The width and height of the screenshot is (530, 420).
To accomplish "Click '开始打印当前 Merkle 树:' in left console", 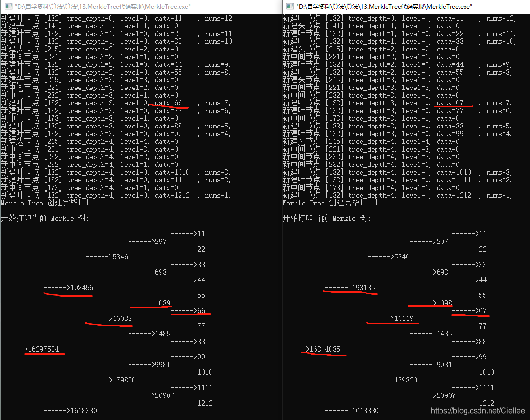I will (45, 218).
